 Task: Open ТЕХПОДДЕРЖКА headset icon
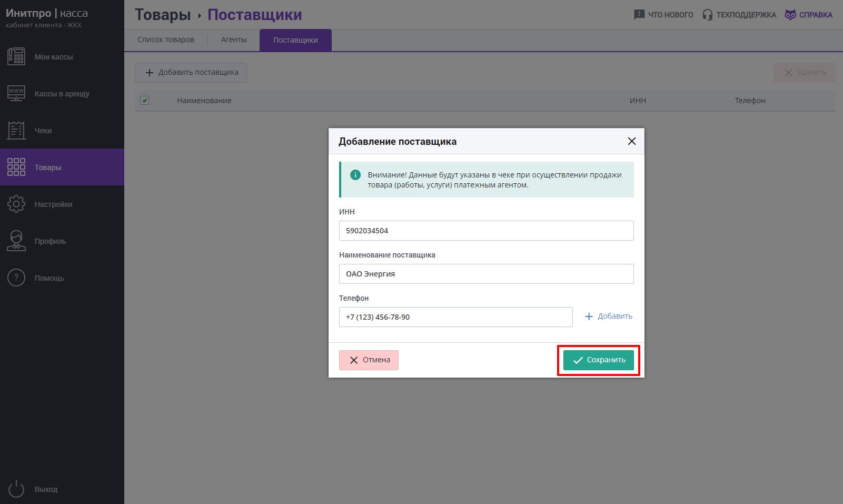coord(708,15)
